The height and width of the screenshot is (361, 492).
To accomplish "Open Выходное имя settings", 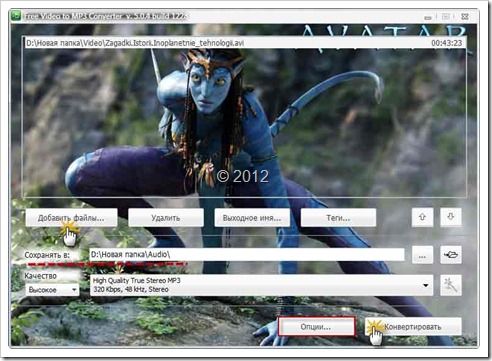I will [x=252, y=218].
